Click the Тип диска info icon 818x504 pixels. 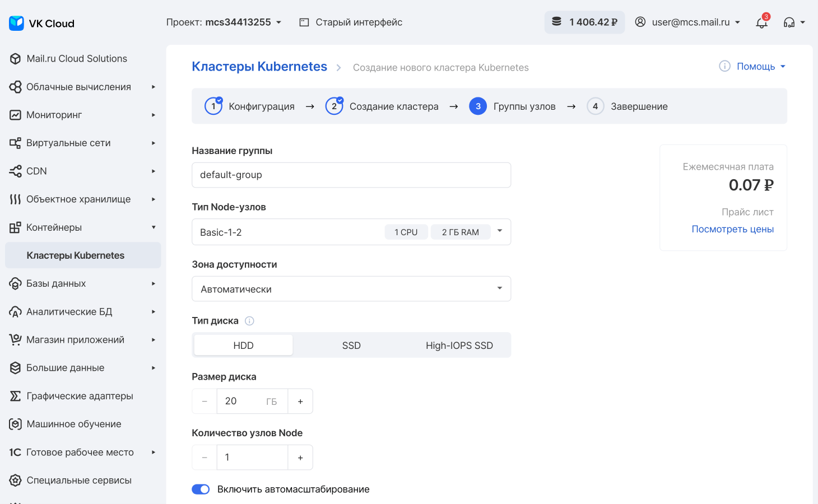(x=250, y=321)
